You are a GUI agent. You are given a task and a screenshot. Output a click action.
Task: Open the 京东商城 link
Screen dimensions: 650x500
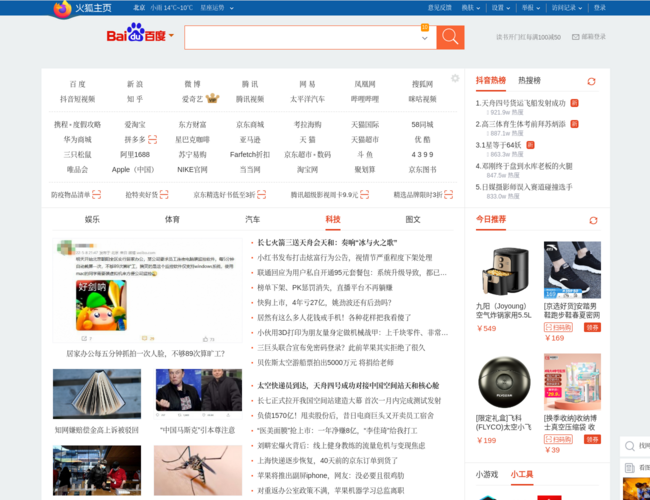click(250, 124)
